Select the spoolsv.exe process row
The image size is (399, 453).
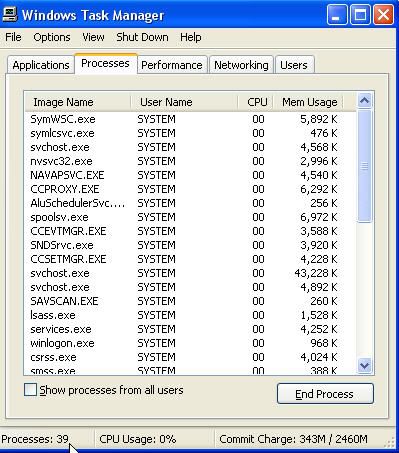tap(190, 217)
